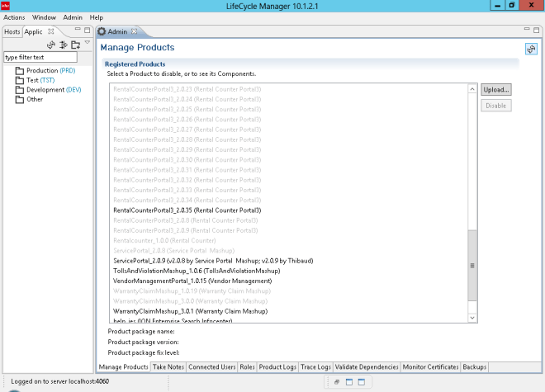Click the Upload... button
The height and width of the screenshot is (392, 545).
tap(496, 89)
